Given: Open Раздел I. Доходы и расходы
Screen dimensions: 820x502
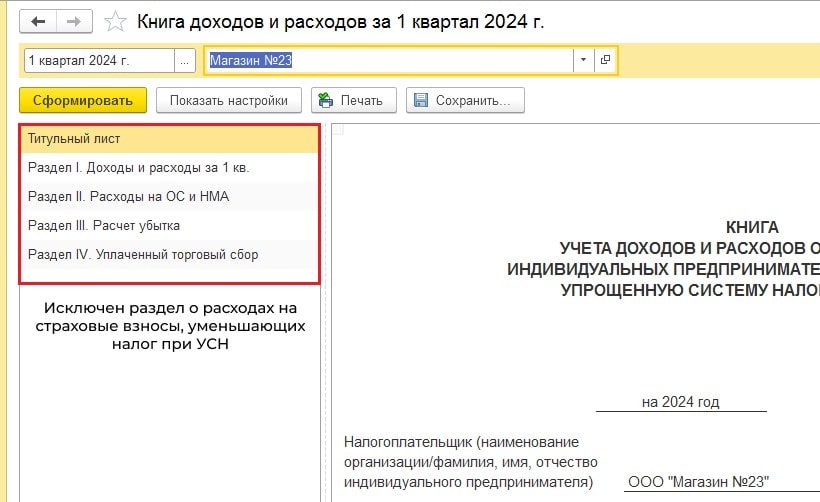Looking at the screenshot, I should point(168,168).
